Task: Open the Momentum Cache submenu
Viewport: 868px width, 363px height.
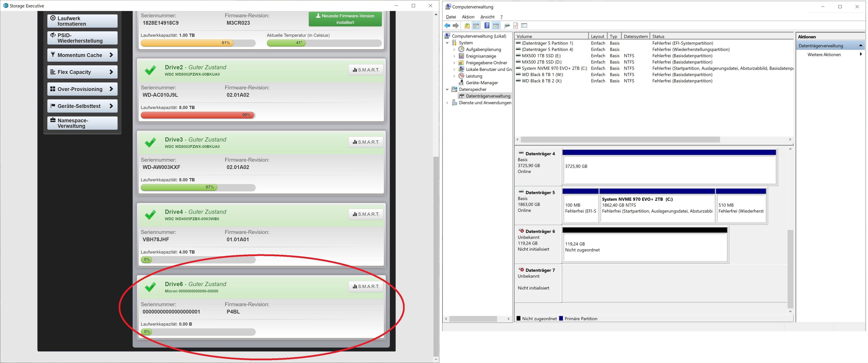Action: tap(82, 55)
